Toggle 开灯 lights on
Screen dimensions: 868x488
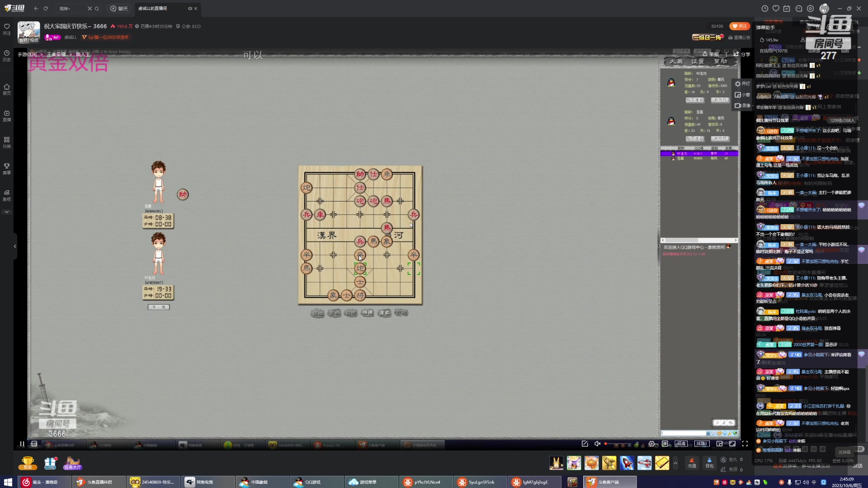pyautogui.click(x=742, y=84)
